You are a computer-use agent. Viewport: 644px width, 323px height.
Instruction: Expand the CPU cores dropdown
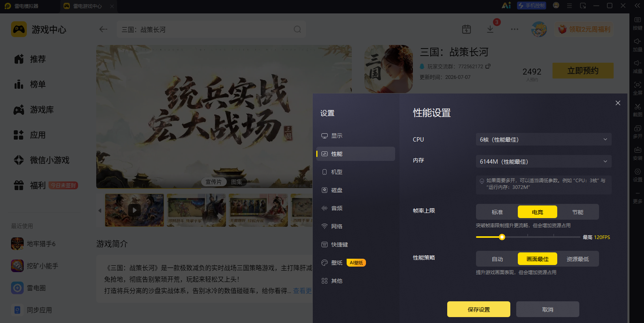tap(543, 139)
